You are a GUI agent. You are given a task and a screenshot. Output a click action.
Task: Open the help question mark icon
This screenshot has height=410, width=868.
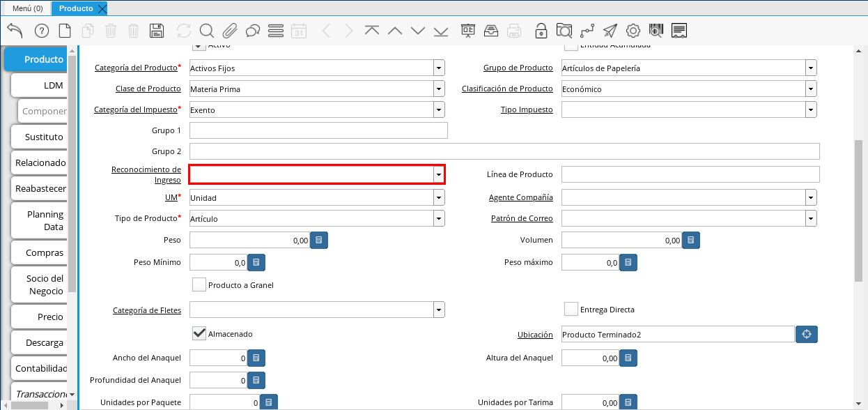[x=42, y=31]
